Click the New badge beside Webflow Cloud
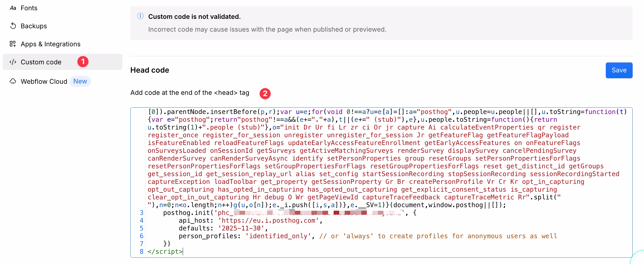Screen dimensions: 644x264 click(80, 81)
